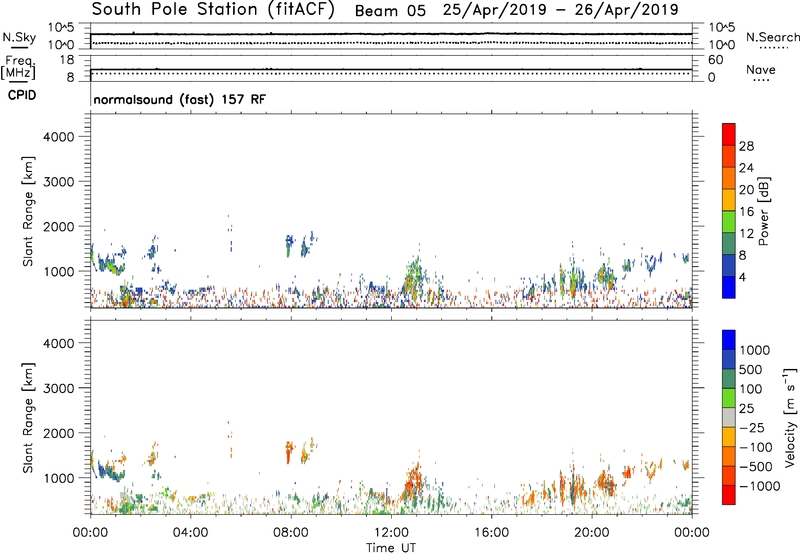This screenshot has width=800, height=554.
Task: Click the '08:00' time tick label
Action: tap(291, 533)
